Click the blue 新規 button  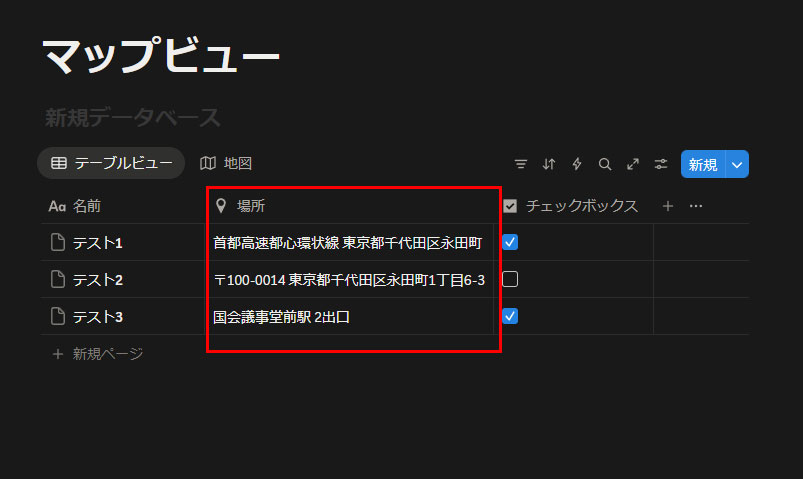click(702, 164)
